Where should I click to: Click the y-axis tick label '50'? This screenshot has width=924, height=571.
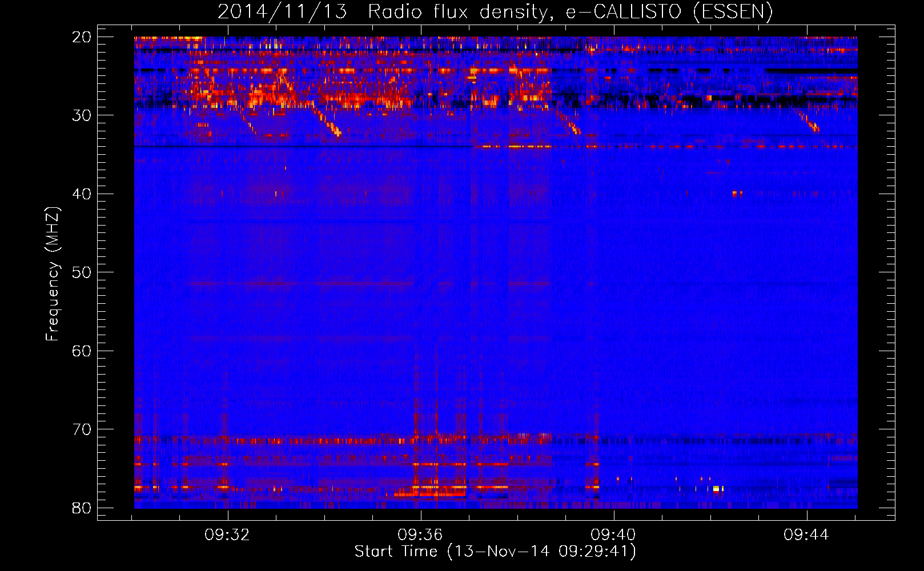82,272
